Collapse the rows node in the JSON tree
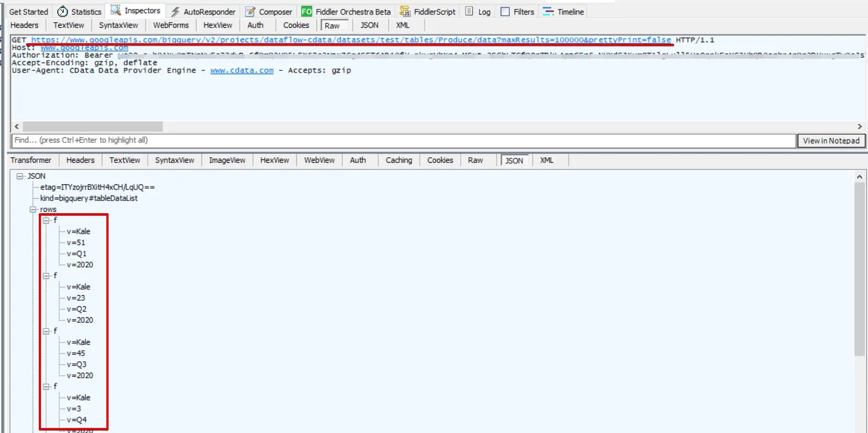Viewport: 868px width, 433px height. 33,209
